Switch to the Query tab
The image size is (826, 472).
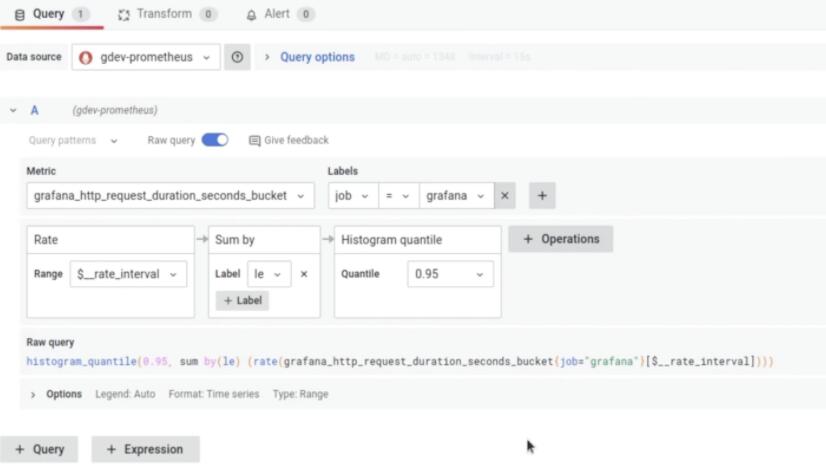(x=51, y=14)
